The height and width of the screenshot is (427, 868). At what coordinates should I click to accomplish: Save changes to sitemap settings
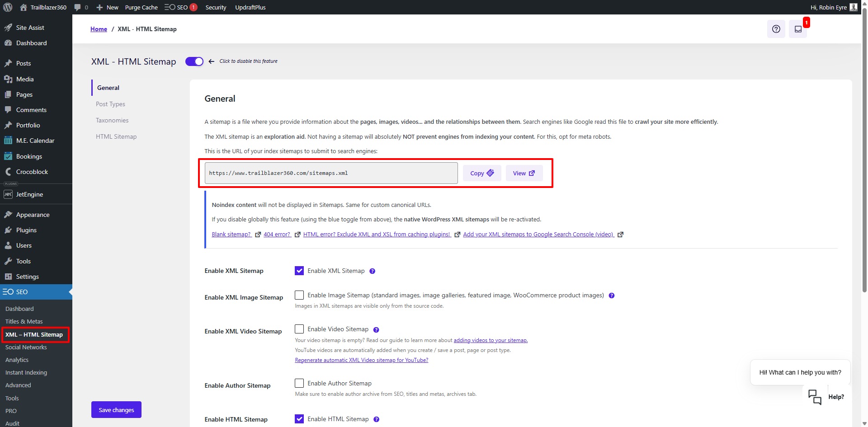pyautogui.click(x=116, y=410)
